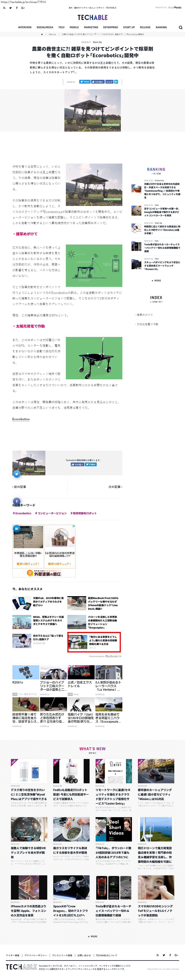Expand What's New with + MORE
Image resolution: width=185 pixels, height=980 pixels.
(x=93, y=936)
